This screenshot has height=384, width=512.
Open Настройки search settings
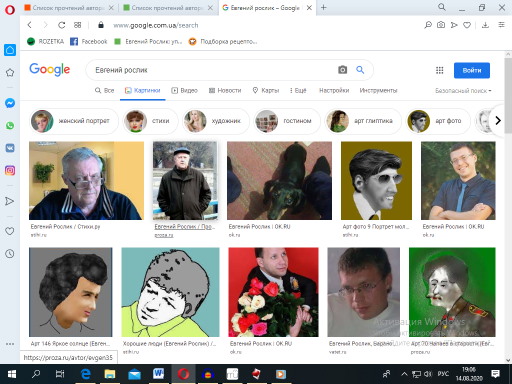(x=334, y=90)
